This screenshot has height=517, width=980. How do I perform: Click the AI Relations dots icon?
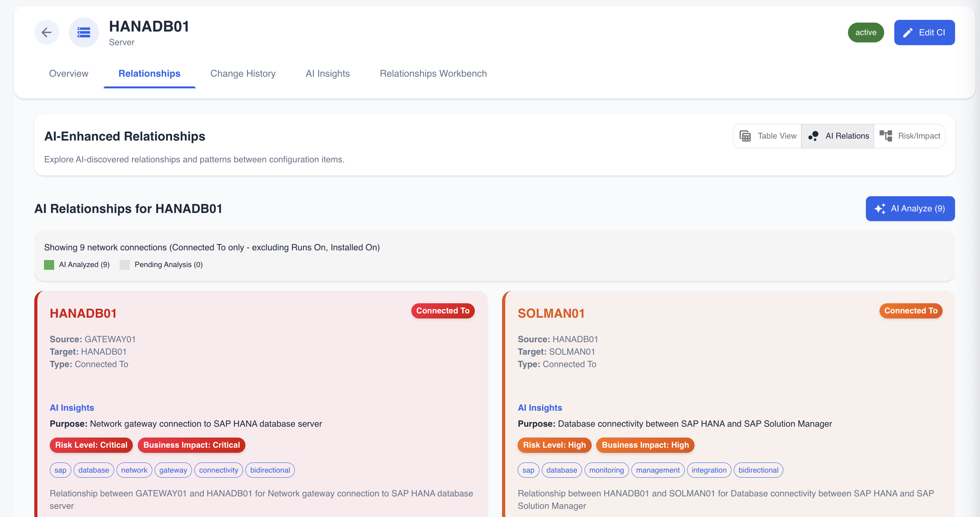(x=813, y=136)
